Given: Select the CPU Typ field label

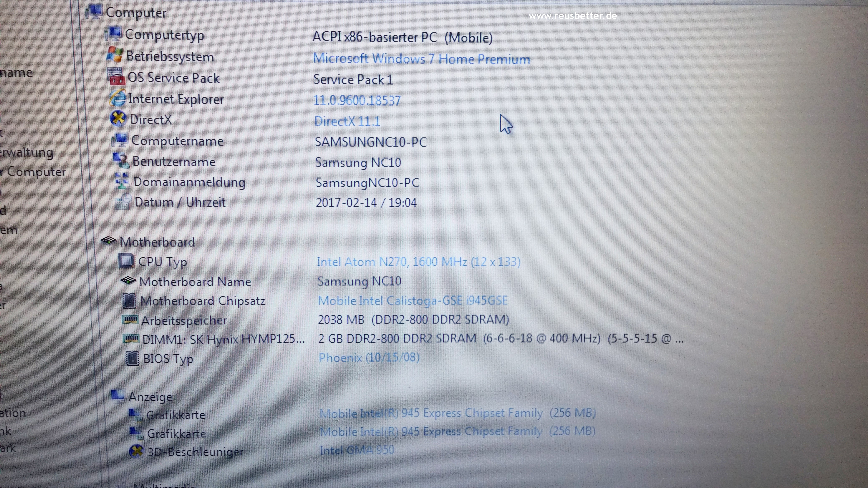Looking at the screenshot, I should [x=163, y=262].
